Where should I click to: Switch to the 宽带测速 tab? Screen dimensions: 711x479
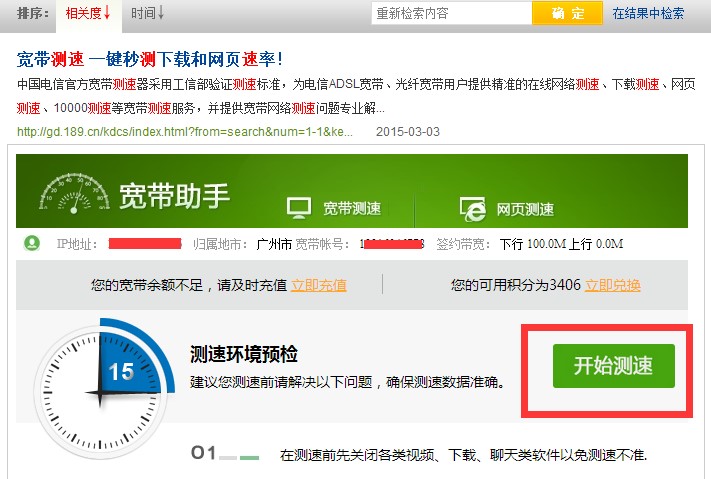coord(352,209)
